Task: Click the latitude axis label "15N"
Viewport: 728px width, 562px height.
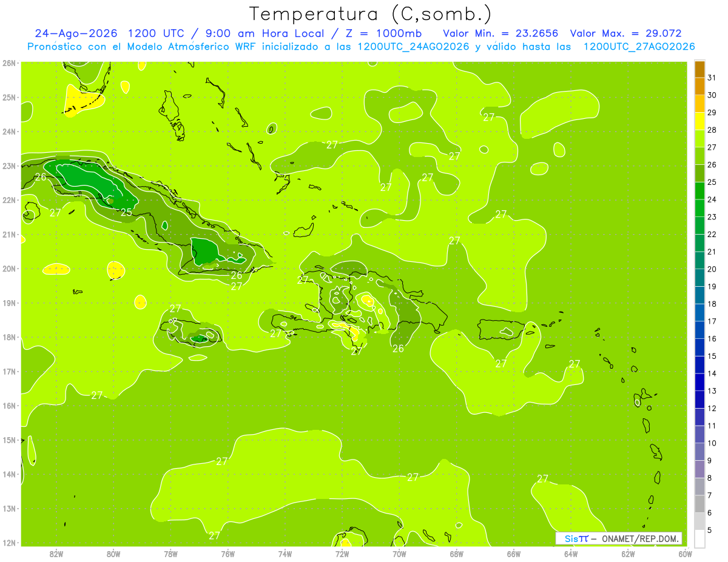Action: click(8, 440)
